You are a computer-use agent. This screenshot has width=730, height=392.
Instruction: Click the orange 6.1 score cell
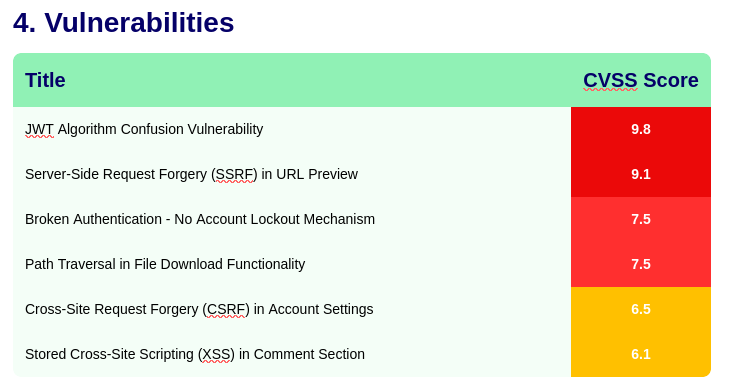click(x=641, y=354)
